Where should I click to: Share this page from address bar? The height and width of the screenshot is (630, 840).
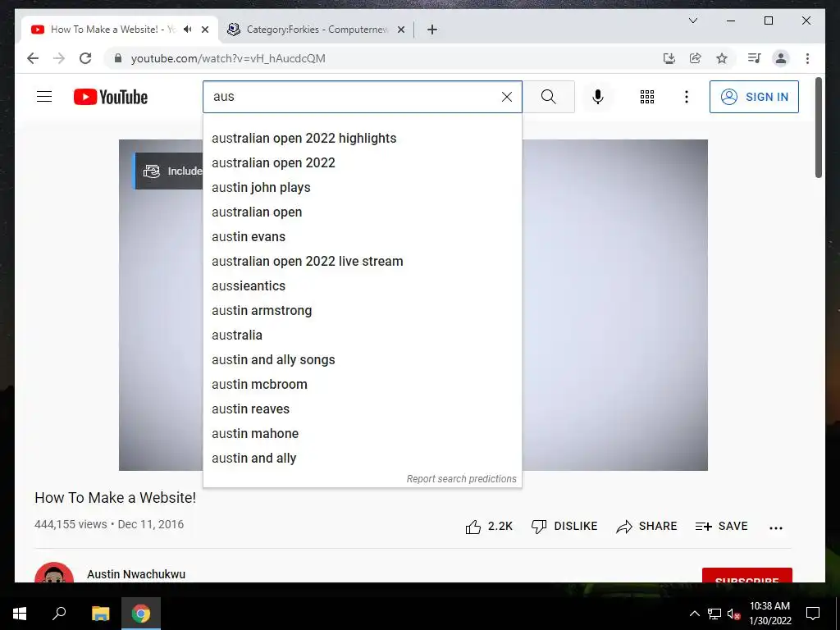coord(696,58)
